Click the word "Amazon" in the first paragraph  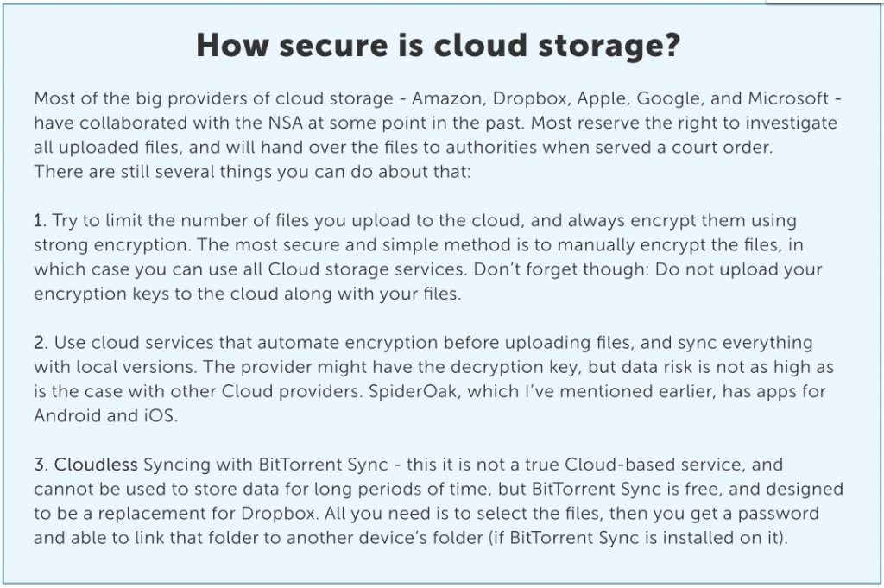446,98
